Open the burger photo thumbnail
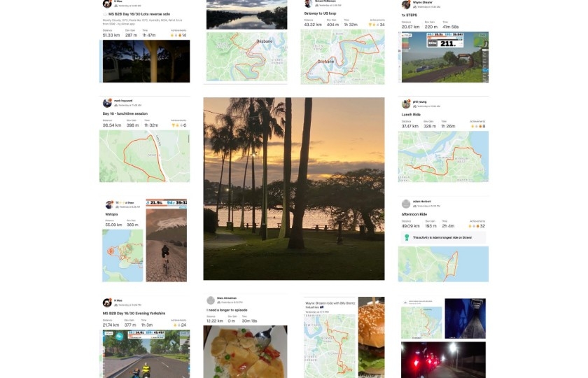Screen dimensions: 588x378 [x=371, y=337]
